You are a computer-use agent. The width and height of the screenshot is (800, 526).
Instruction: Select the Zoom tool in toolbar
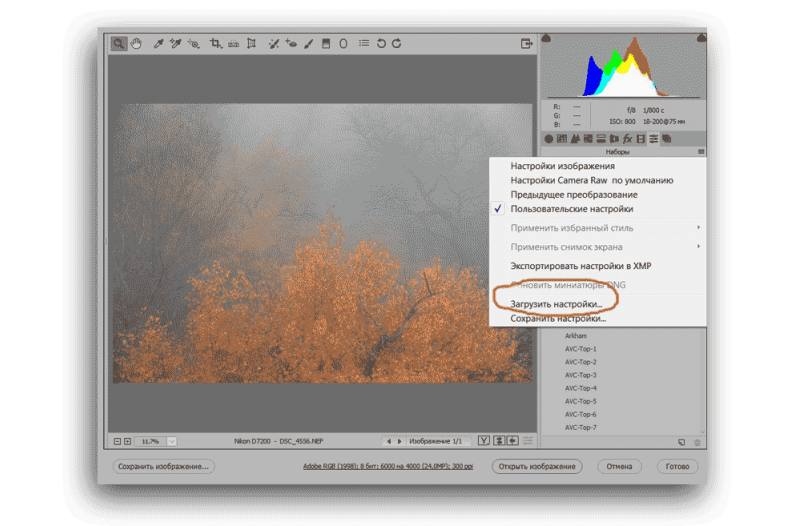coord(118,44)
